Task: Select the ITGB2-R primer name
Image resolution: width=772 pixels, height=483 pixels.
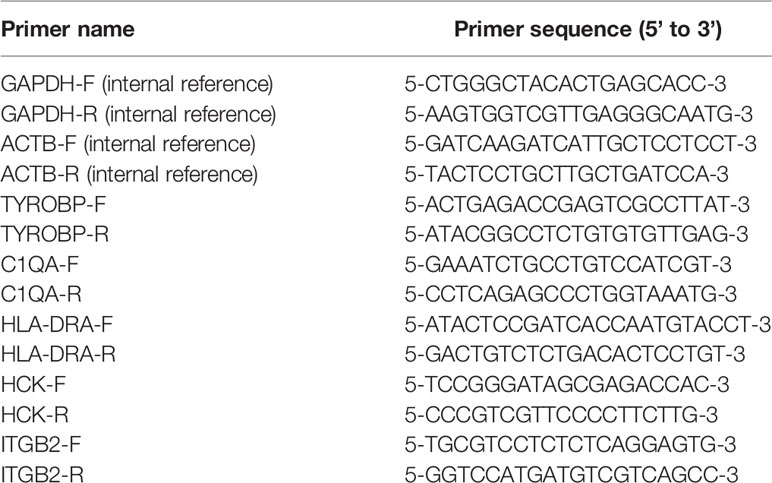Action: 42,475
